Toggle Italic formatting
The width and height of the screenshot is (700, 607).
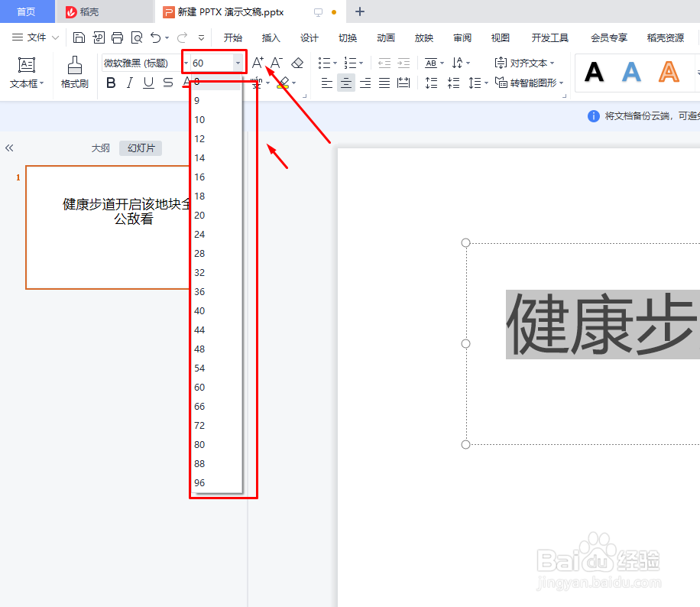[x=129, y=83]
